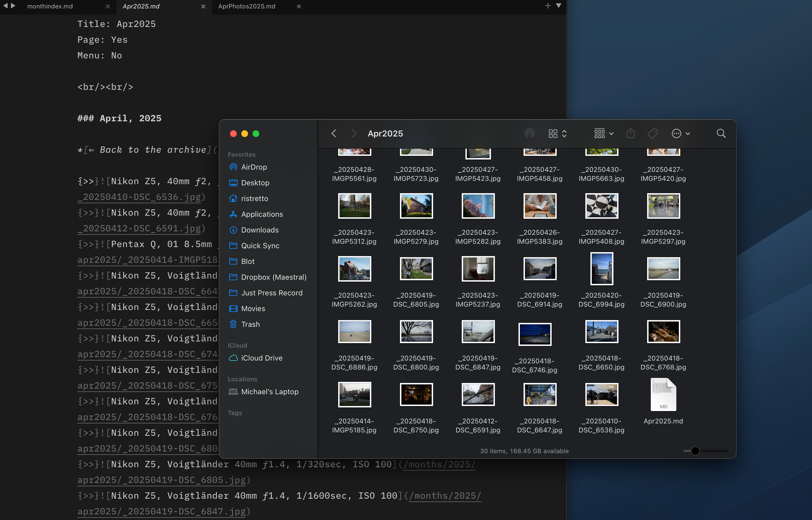
Task: Open Downloads in the Finder sidebar
Action: pos(254,230)
